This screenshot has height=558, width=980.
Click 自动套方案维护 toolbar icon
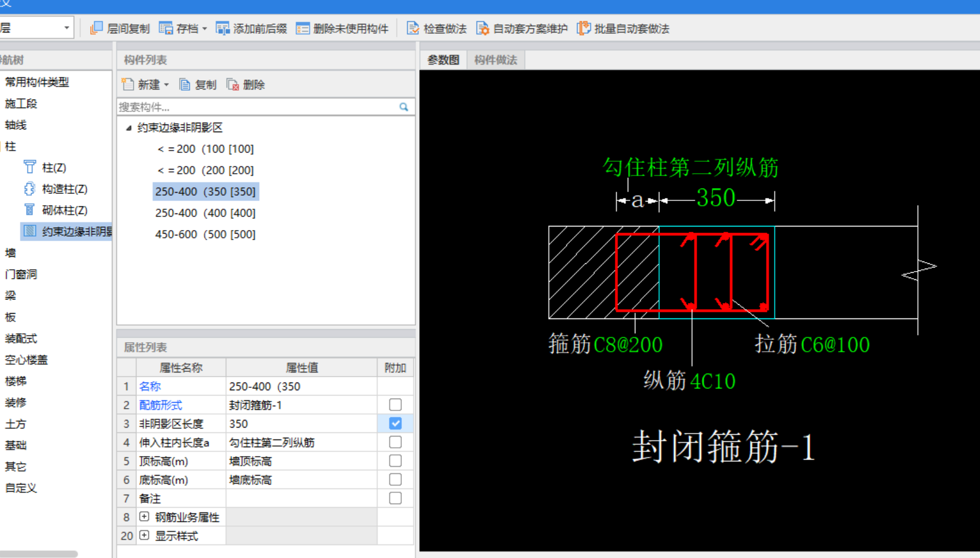[483, 28]
